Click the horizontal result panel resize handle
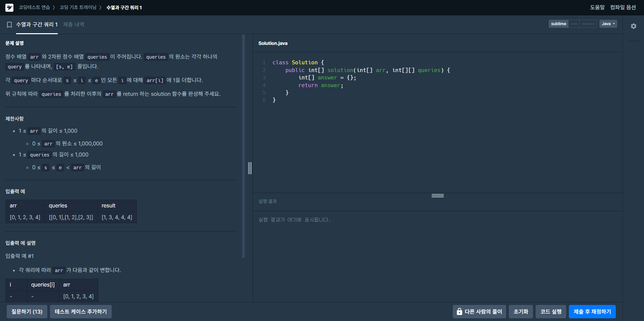 pyautogui.click(x=438, y=196)
